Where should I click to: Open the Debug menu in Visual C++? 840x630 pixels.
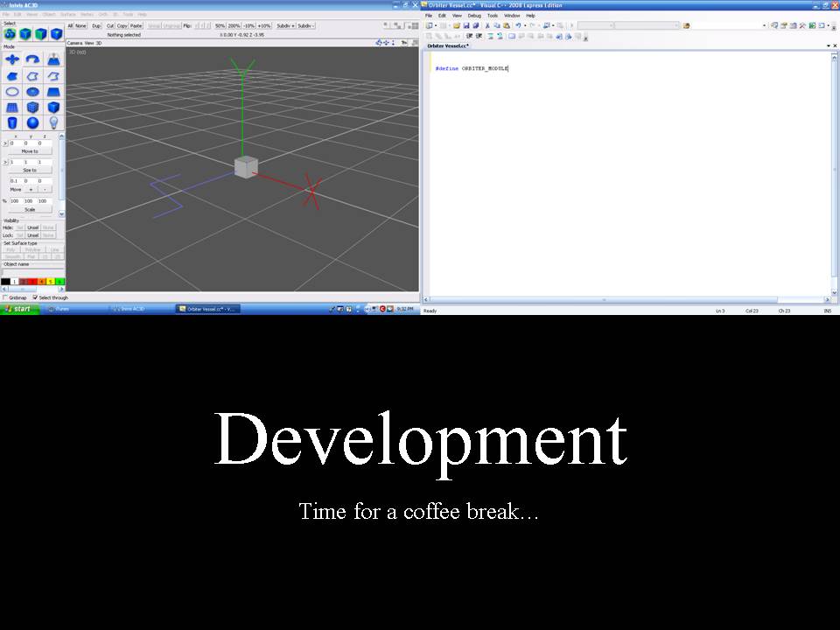point(474,16)
